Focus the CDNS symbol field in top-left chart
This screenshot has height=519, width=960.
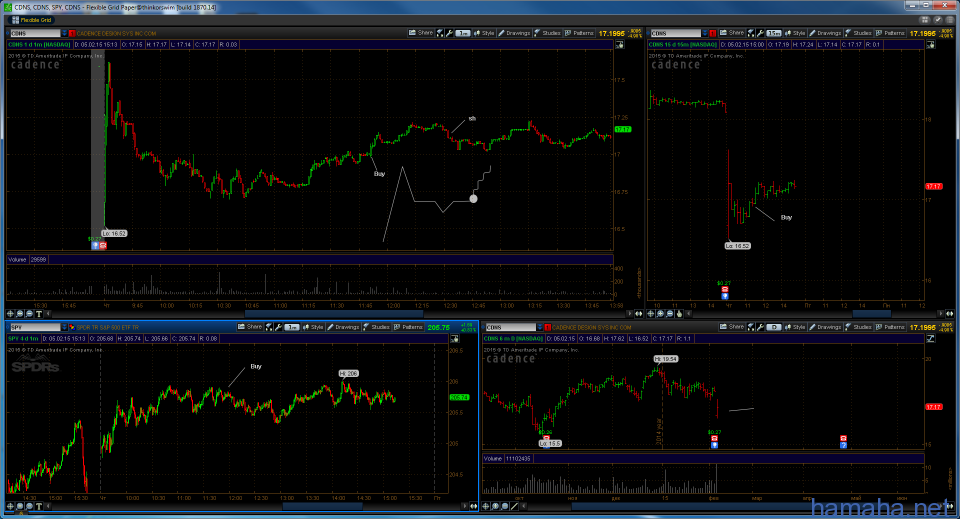click(x=34, y=33)
